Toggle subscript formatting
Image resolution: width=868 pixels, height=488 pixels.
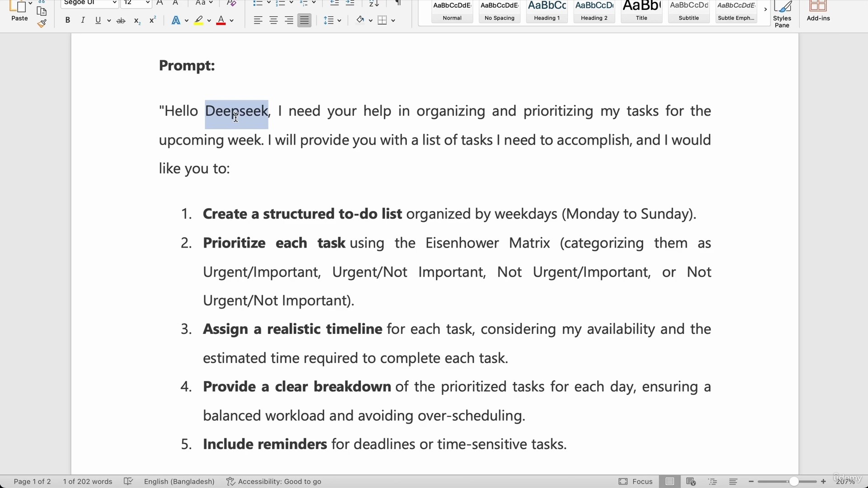(x=137, y=20)
